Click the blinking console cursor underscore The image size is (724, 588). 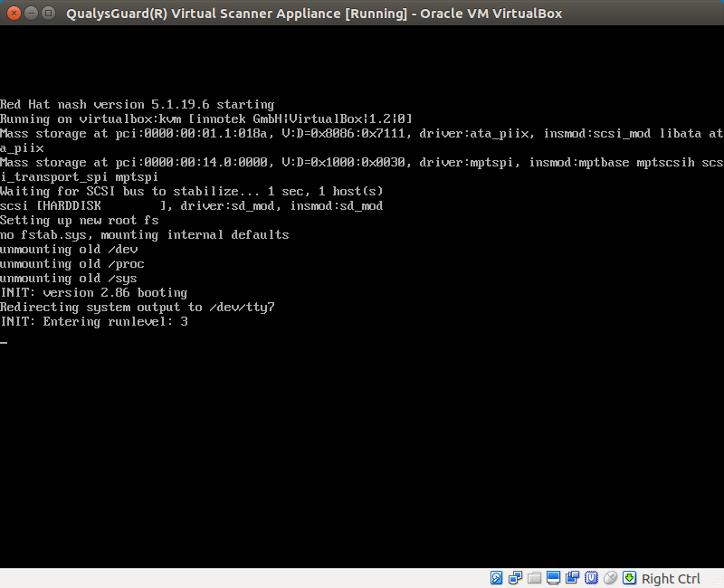tap(4, 343)
